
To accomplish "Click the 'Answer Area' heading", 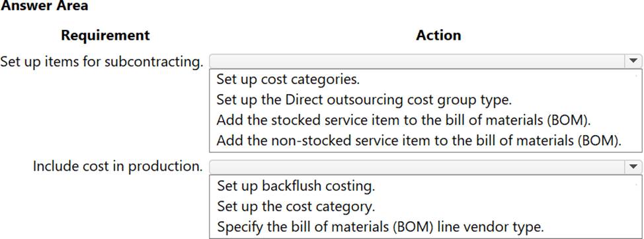I will (44, 6).
